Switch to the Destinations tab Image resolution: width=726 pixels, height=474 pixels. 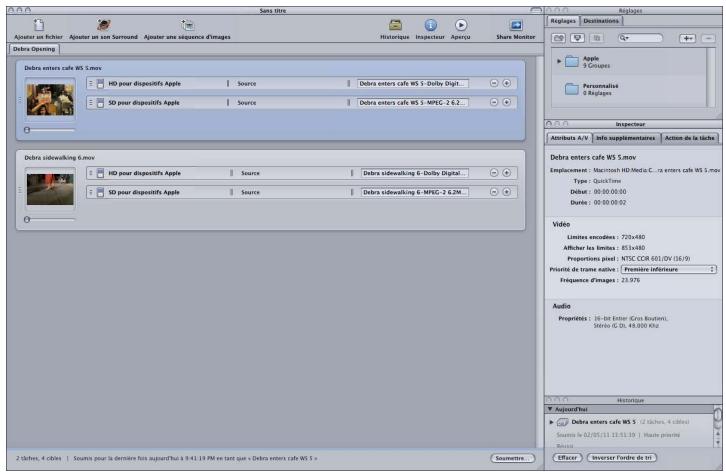coord(601,19)
